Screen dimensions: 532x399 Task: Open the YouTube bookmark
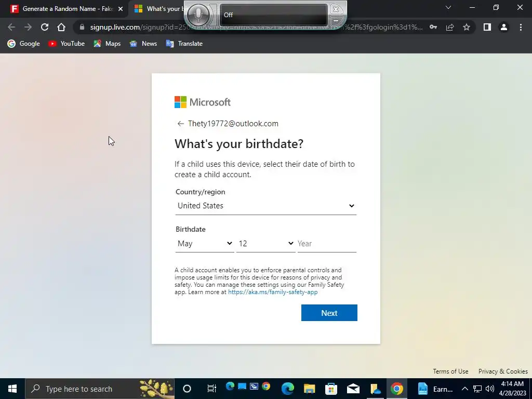[66, 44]
